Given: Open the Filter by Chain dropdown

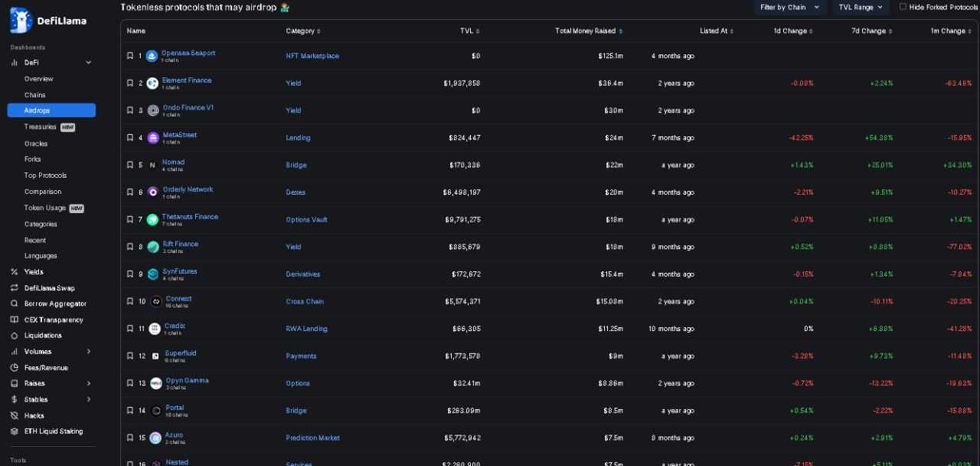Looking at the screenshot, I should (x=789, y=7).
